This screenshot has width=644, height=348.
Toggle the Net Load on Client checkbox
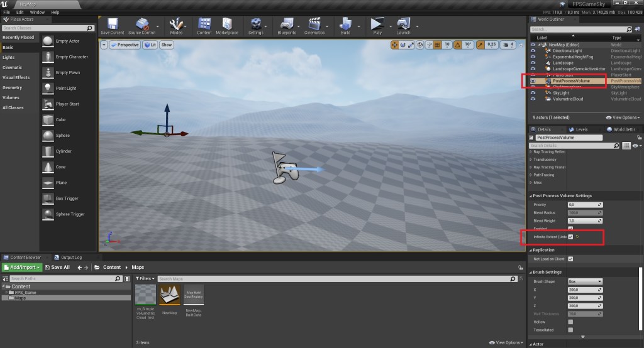[570, 259]
